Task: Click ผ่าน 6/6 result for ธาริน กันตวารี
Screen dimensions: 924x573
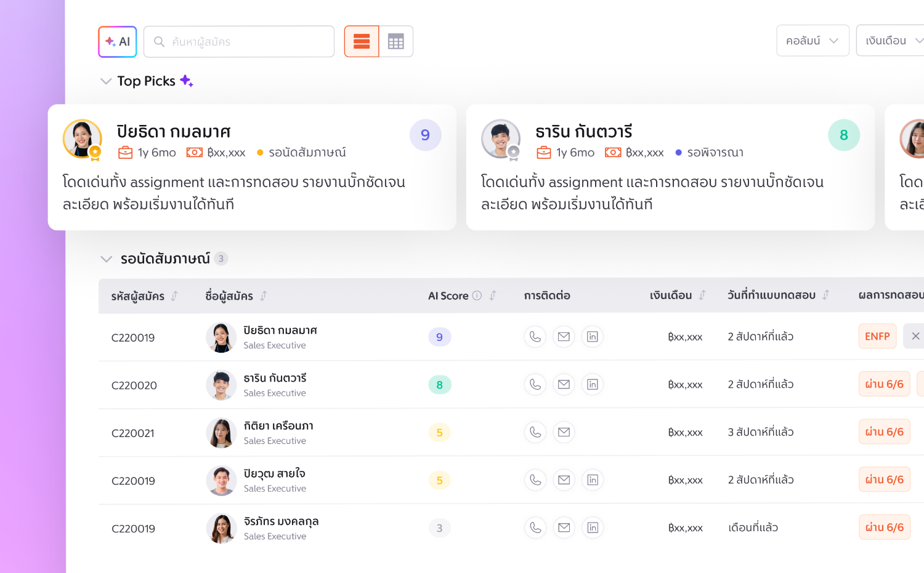Action: pyautogui.click(x=884, y=384)
